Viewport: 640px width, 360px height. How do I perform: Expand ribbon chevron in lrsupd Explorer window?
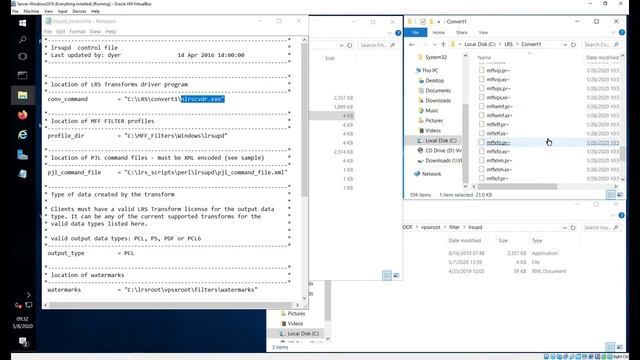613,215
